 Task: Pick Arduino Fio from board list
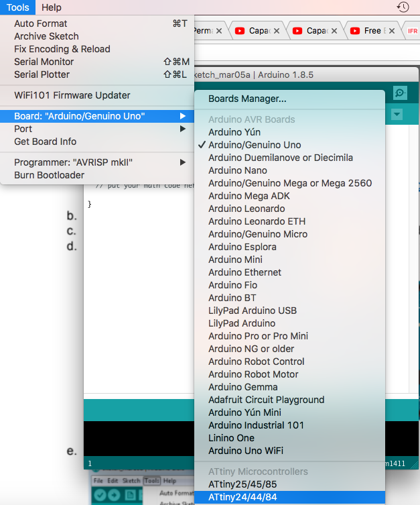click(x=289, y=285)
